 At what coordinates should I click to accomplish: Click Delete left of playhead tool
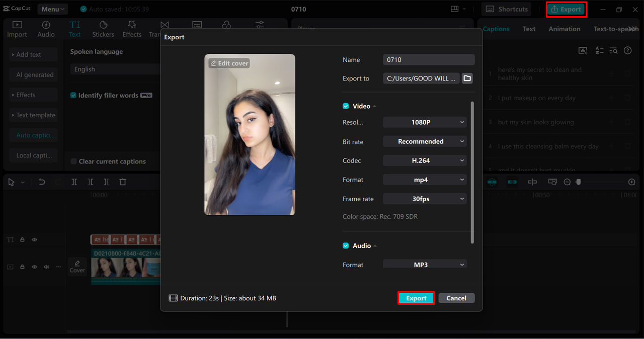tap(90, 182)
